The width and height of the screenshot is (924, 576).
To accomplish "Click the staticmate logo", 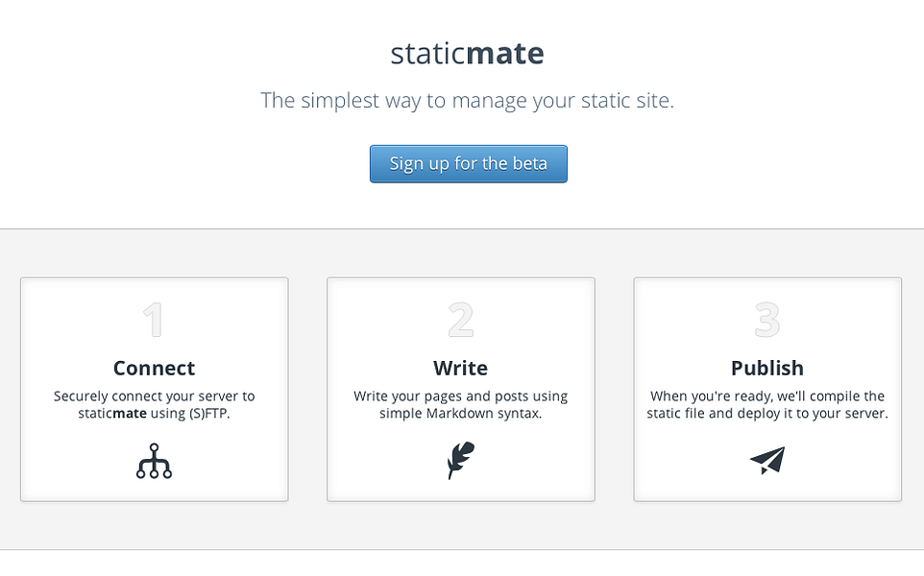I will tap(467, 53).
